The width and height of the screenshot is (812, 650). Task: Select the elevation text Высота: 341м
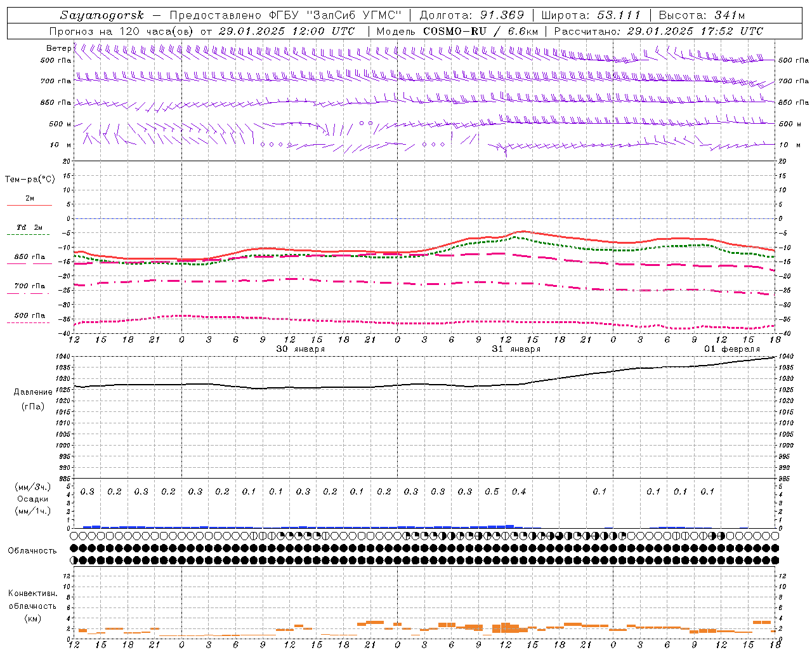702,15
